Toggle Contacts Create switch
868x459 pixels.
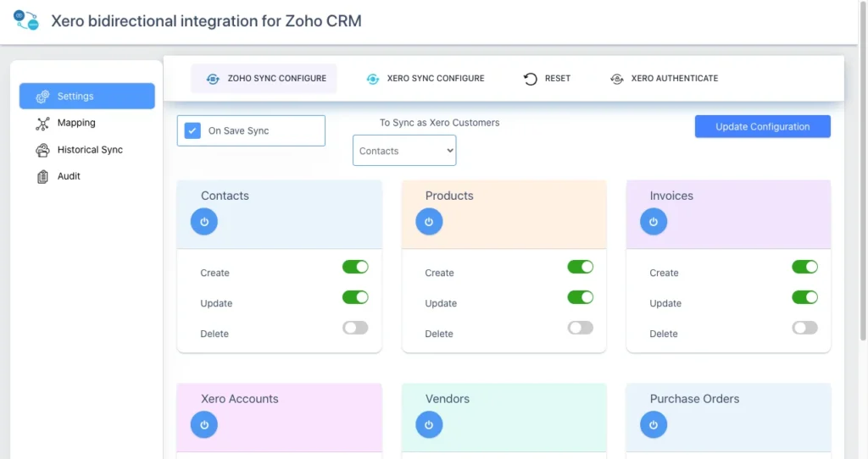(355, 267)
